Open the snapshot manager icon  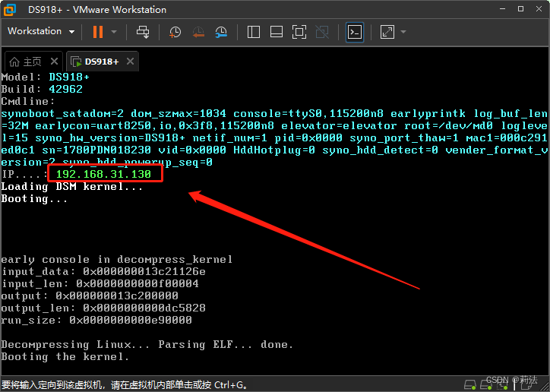(x=221, y=32)
